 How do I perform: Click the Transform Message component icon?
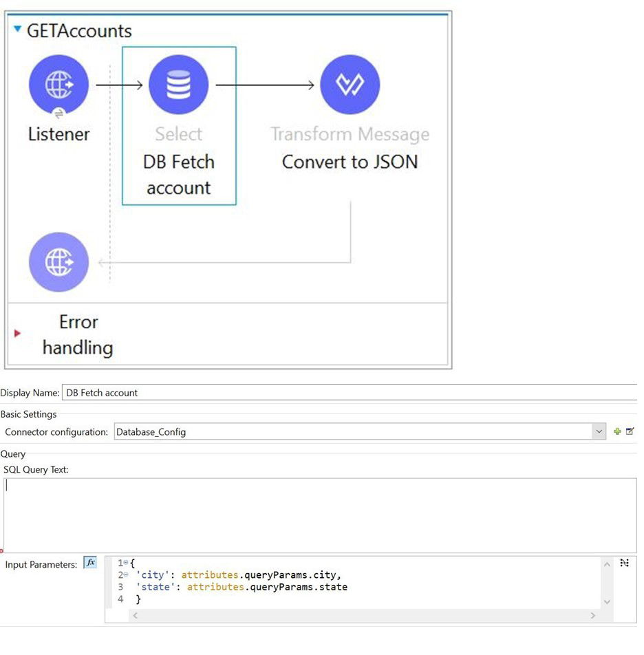pos(350,85)
